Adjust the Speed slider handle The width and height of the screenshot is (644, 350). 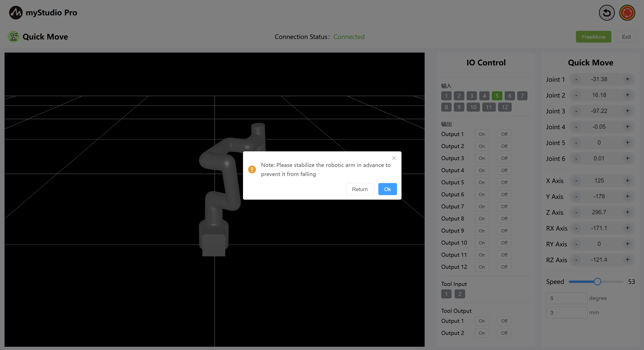point(597,282)
